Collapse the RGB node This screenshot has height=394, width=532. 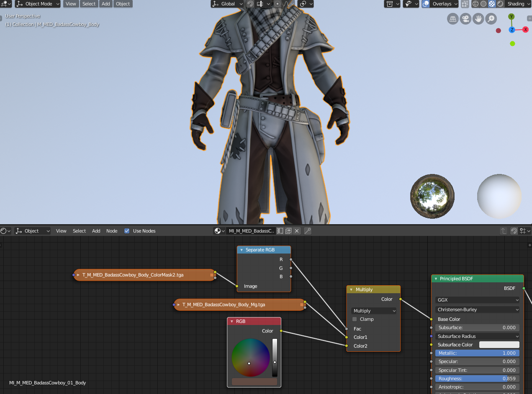231,321
